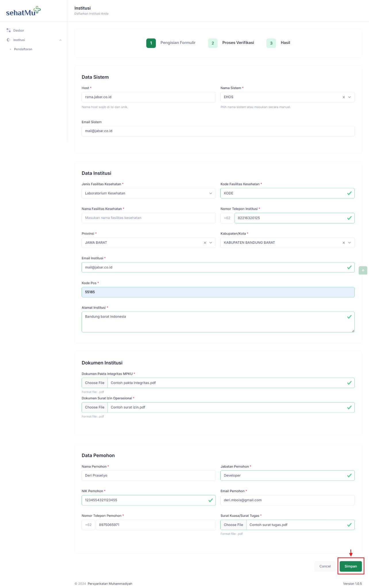Collapse the Institusi sidebar menu chevron
Image resolution: width=369 pixels, height=588 pixels.
coord(60,40)
